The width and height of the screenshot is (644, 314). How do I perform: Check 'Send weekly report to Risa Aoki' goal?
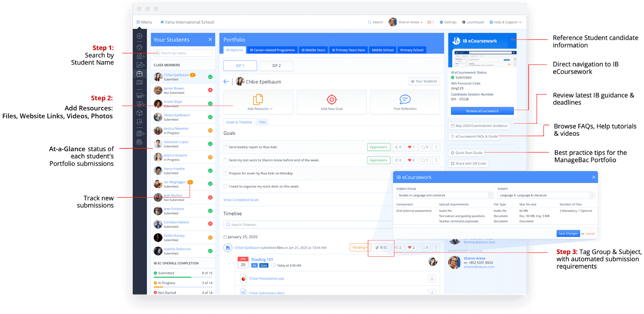tap(225, 147)
